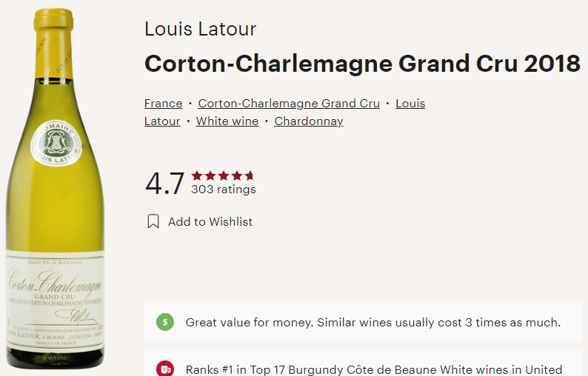Open the France country link
The width and height of the screenshot is (588, 376).
pos(163,104)
